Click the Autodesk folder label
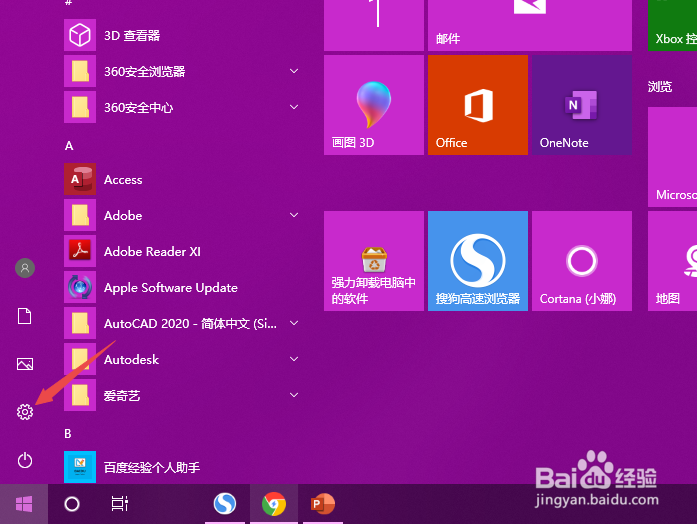Screen dimensions: 697x524 (x=132, y=360)
